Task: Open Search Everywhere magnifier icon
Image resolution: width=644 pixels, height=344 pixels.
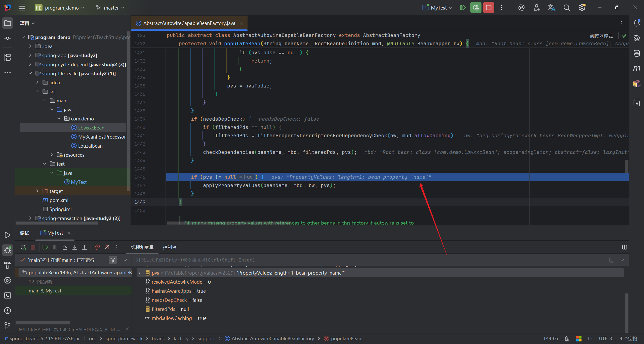Action: coord(567,8)
